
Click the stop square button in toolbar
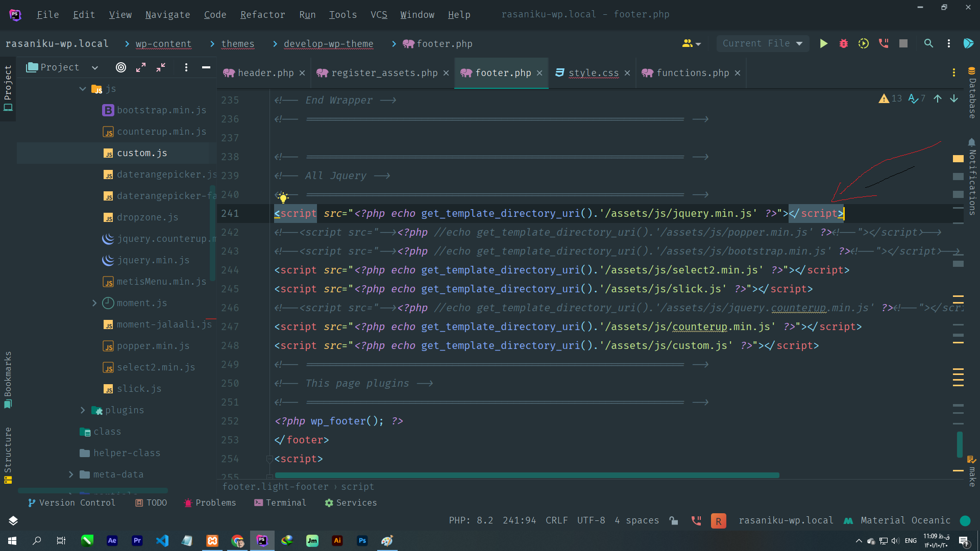pos(903,44)
